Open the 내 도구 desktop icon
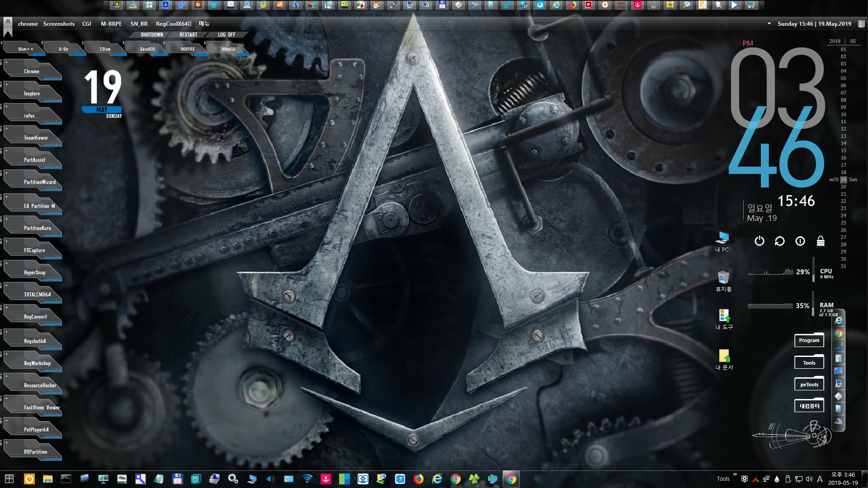This screenshot has height=488, width=868. 724,319
